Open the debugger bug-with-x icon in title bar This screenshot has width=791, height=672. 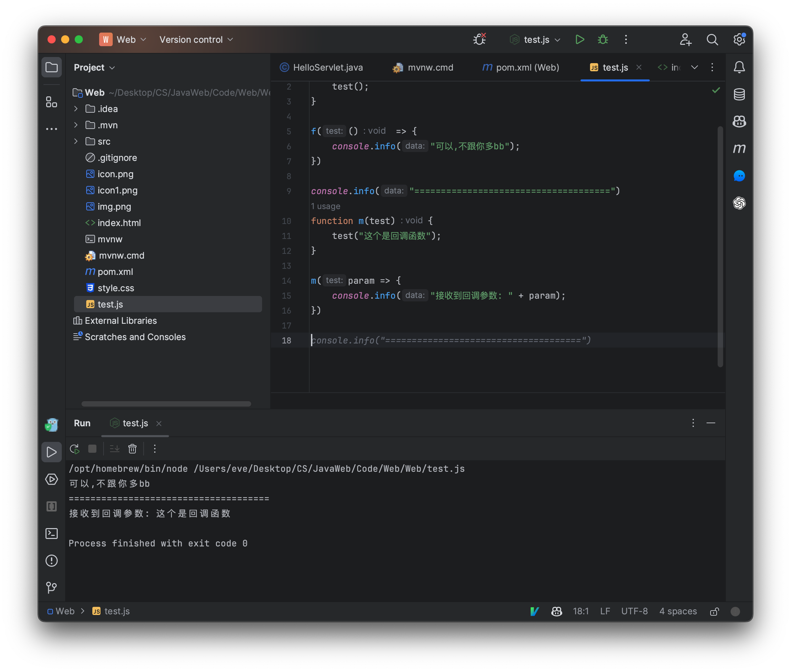pyautogui.click(x=479, y=39)
